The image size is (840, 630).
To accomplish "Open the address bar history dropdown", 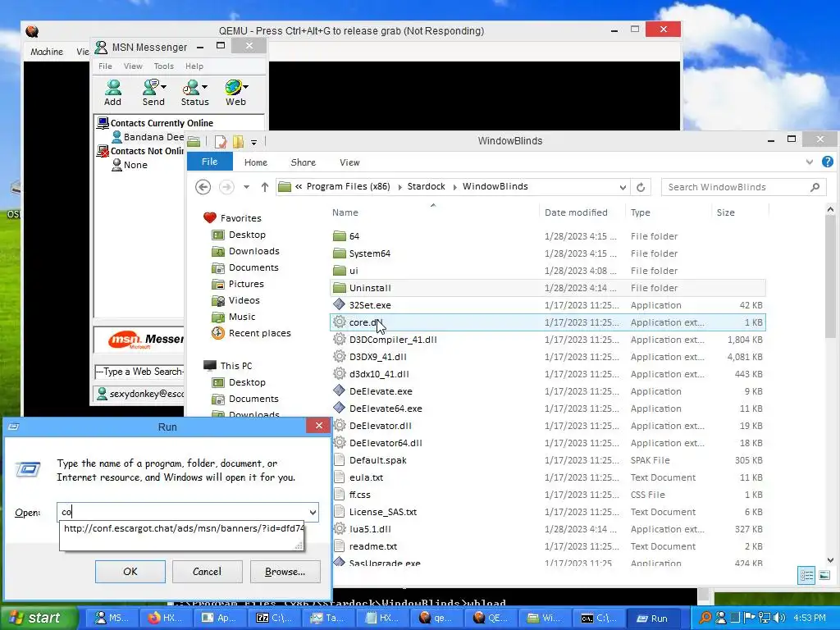I will point(623,188).
